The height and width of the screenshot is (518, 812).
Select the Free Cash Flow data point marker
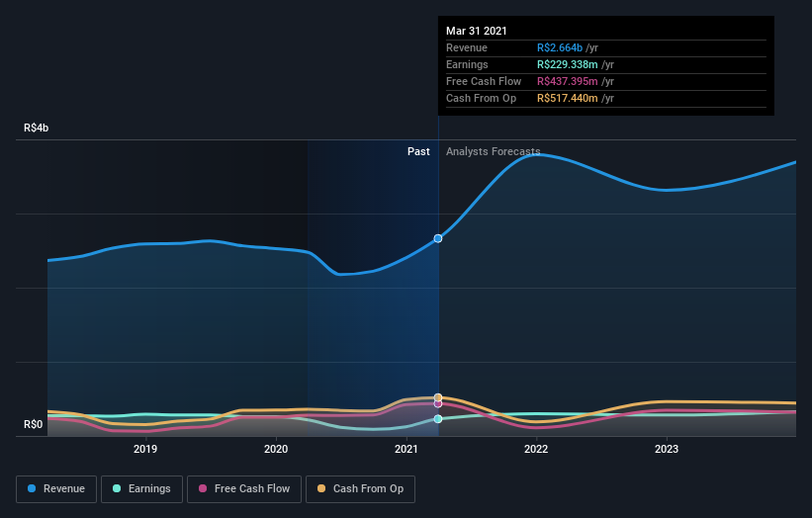(x=438, y=403)
